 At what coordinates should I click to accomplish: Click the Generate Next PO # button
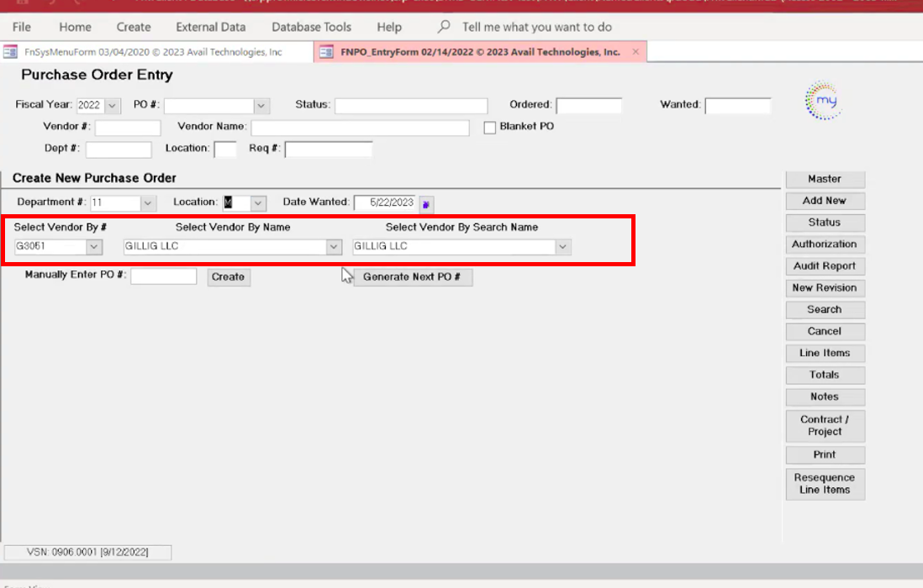pyautogui.click(x=412, y=277)
